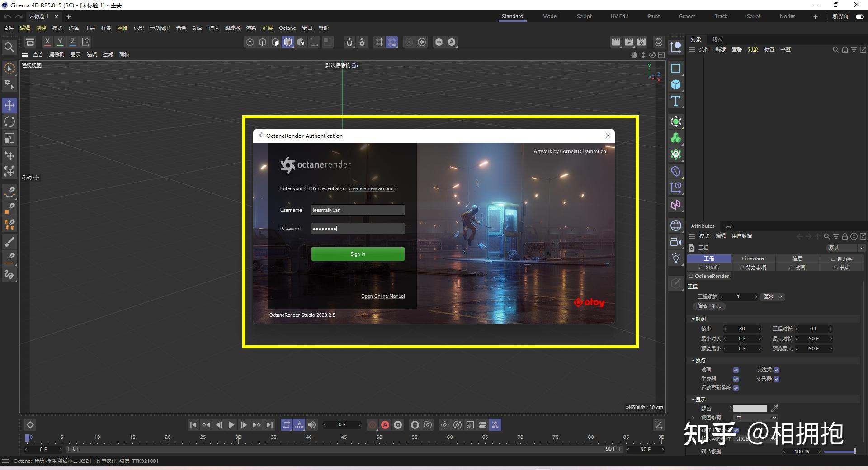This screenshot has width=868, height=470.
Task: Click frame 45 on the timeline ruler
Action: click(344, 437)
